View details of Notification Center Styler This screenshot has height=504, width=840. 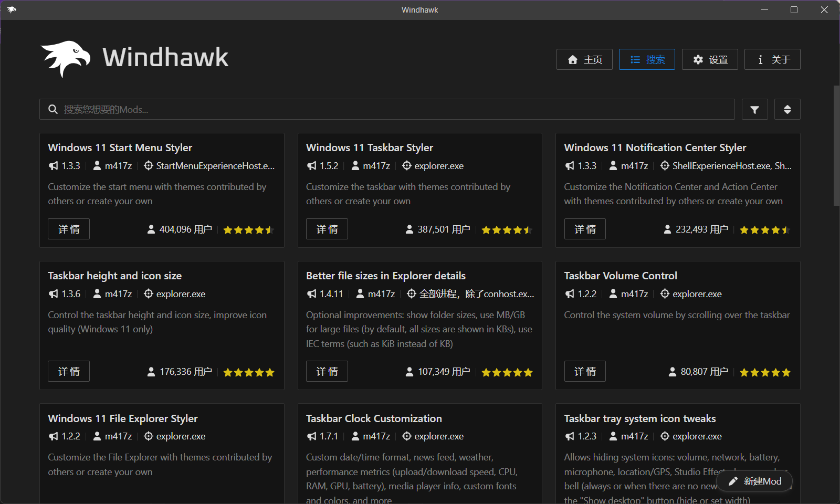coord(585,229)
